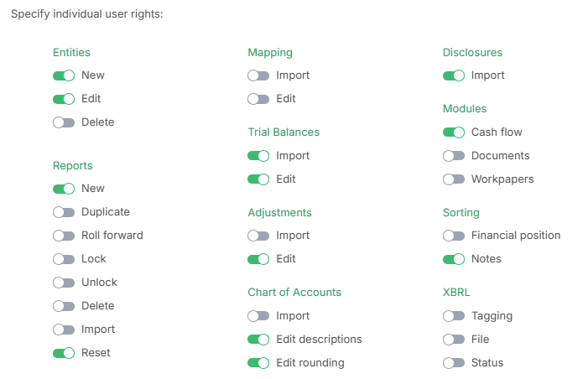
Task: Enable Import under Adjustments
Action: (258, 236)
